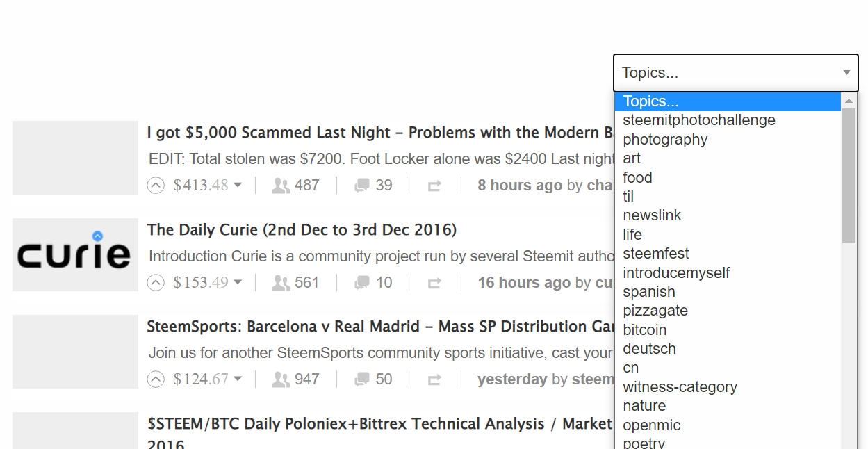Image resolution: width=868 pixels, height=449 pixels.
Task: Click the 'Join us for another SteemSports' summary
Action: [x=381, y=353]
